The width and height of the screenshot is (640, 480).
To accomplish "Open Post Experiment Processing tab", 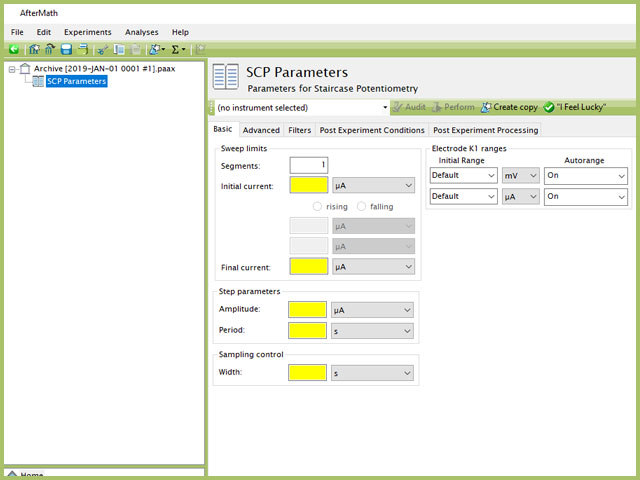I will click(485, 130).
